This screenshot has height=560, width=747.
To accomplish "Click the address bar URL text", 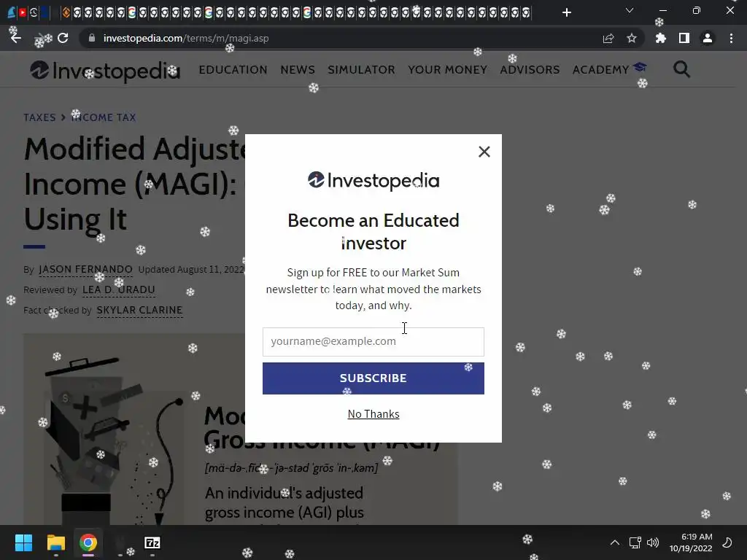I will click(x=186, y=38).
